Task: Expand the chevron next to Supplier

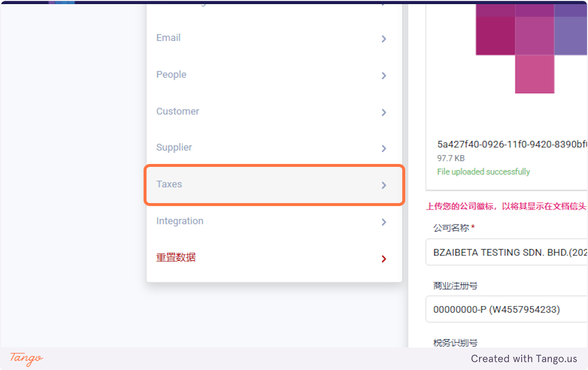Action: (x=384, y=148)
